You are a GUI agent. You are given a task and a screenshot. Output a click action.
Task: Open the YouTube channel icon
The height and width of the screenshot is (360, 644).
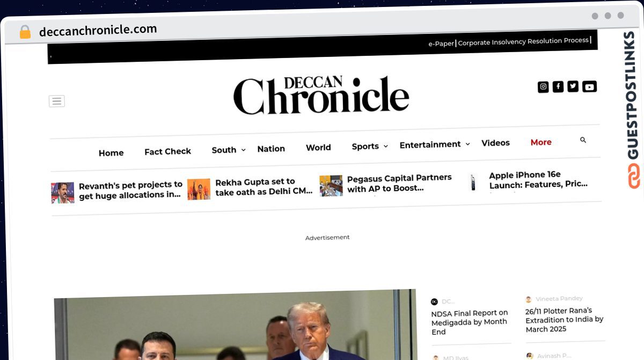(x=589, y=87)
